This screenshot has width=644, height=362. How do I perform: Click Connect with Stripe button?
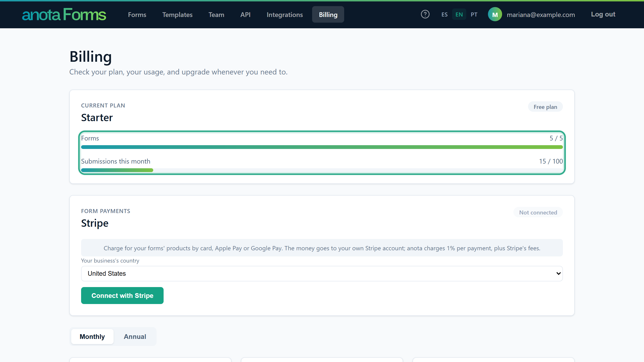pyautogui.click(x=122, y=296)
